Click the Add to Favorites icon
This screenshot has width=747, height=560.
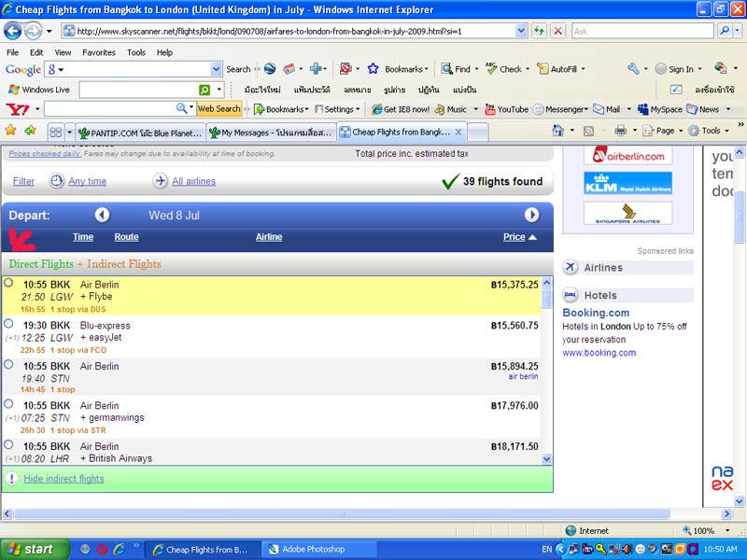(30, 131)
